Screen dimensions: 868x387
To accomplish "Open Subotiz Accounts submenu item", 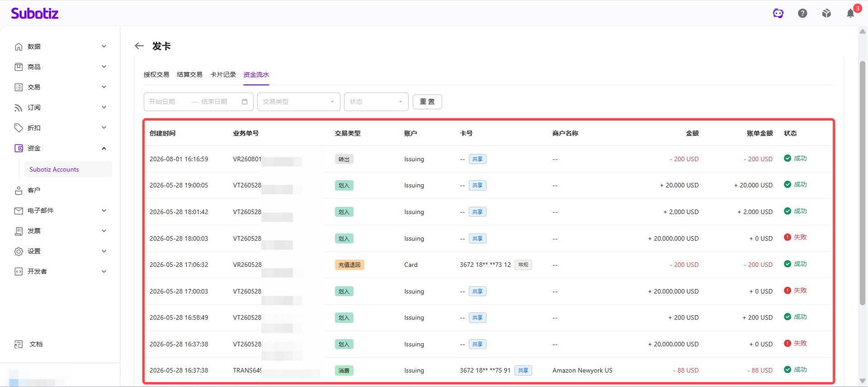I will pos(68,169).
